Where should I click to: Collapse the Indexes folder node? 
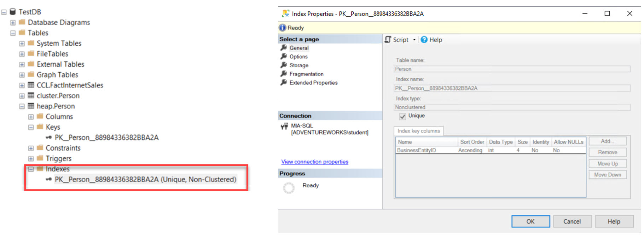point(31,169)
